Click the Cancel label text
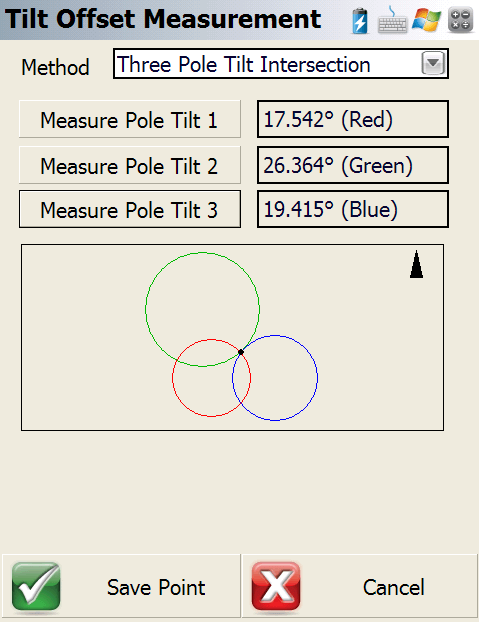The height and width of the screenshot is (622, 479). [x=394, y=587]
